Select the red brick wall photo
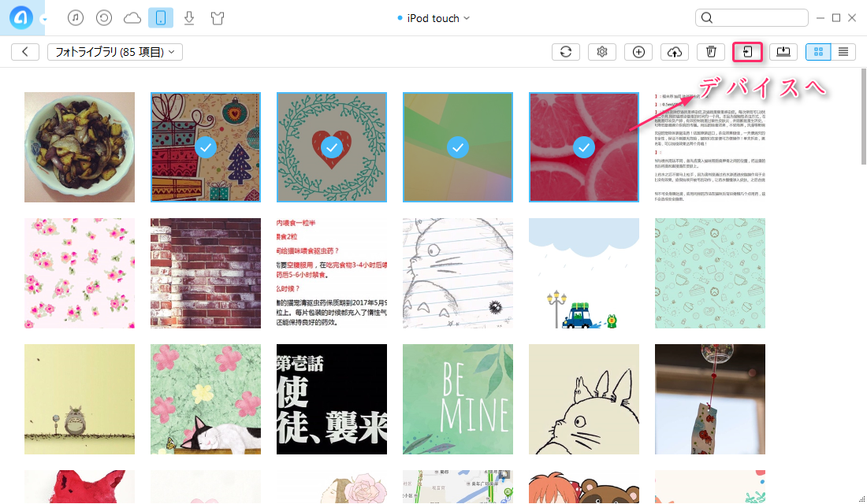867x504 pixels. (206, 273)
